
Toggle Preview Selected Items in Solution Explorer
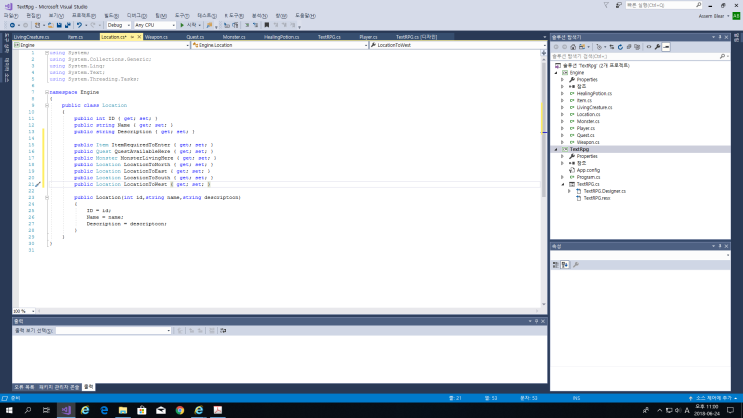pos(666,46)
